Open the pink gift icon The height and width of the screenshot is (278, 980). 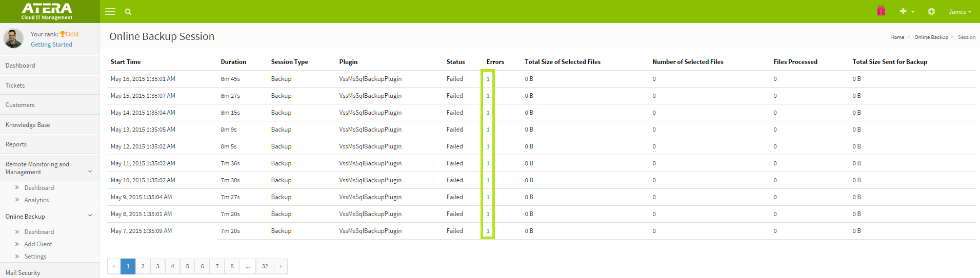pyautogui.click(x=881, y=11)
